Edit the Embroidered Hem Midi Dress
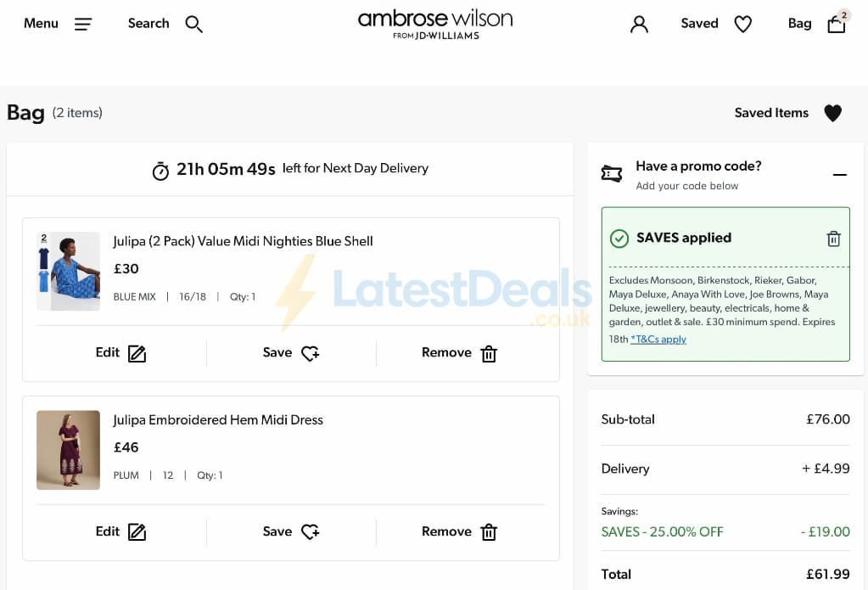This screenshot has height=590, width=868. coord(120,531)
